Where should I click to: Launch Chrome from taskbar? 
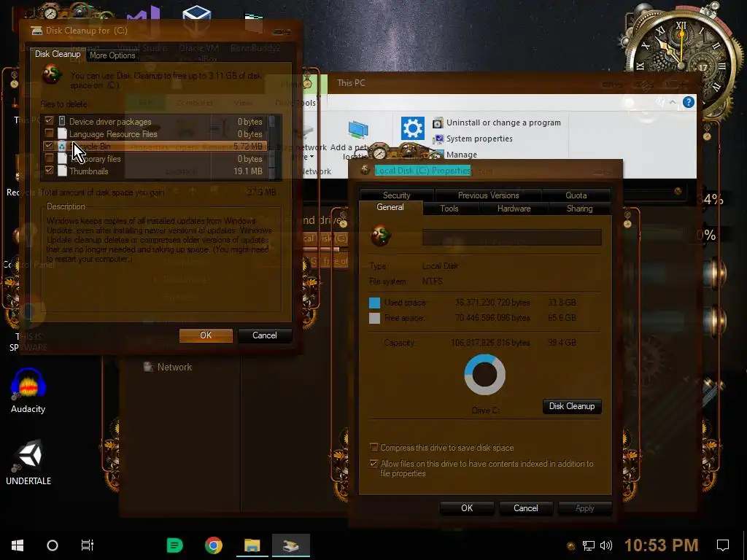(x=214, y=545)
